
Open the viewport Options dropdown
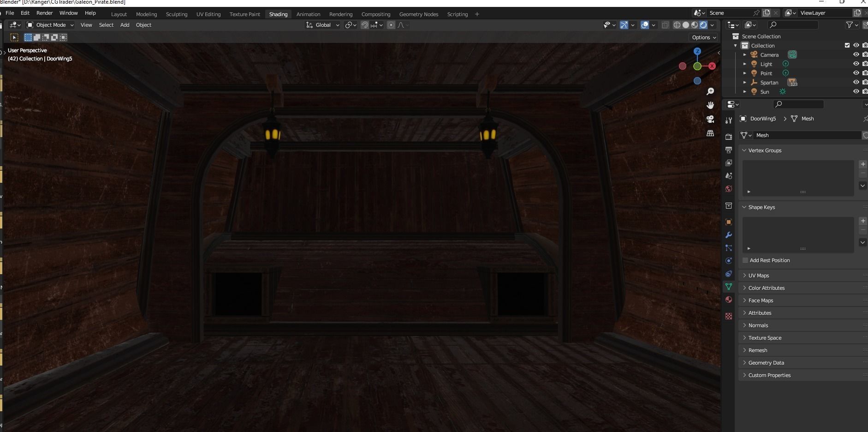704,37
